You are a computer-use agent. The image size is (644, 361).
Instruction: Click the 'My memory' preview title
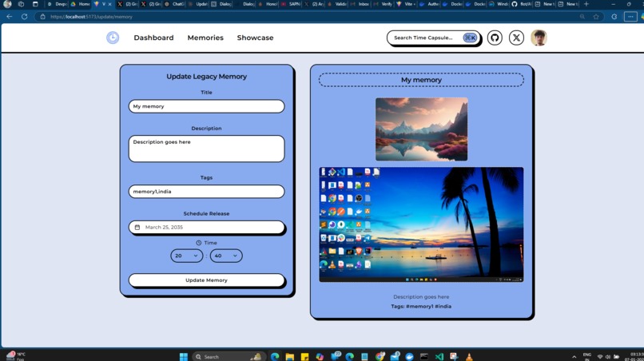pos(421,80)
